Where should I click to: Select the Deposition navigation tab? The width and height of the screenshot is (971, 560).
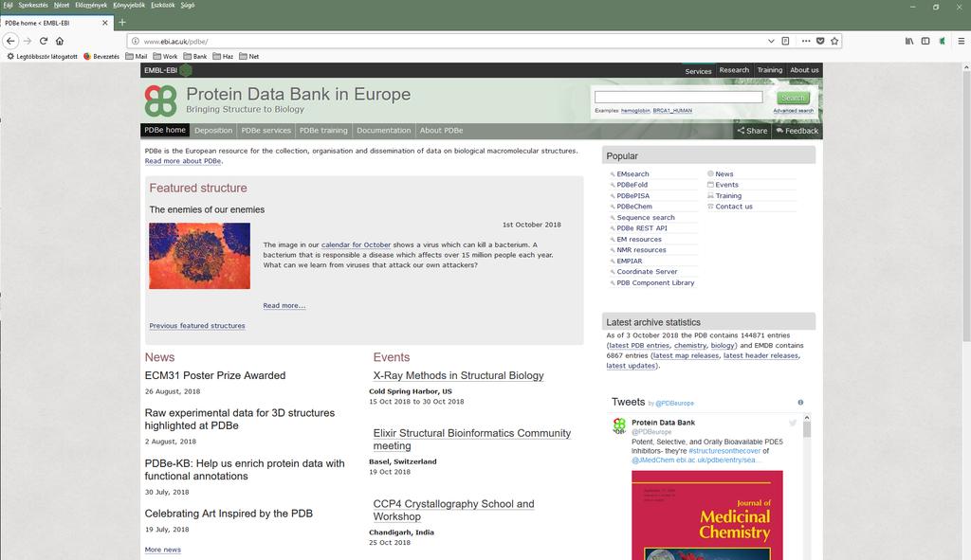213,131
